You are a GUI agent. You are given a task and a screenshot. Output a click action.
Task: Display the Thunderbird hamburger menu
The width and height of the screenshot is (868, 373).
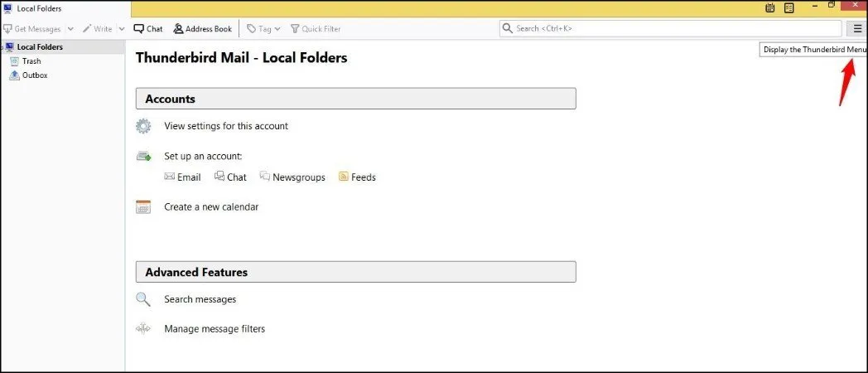tap(857, 29)
